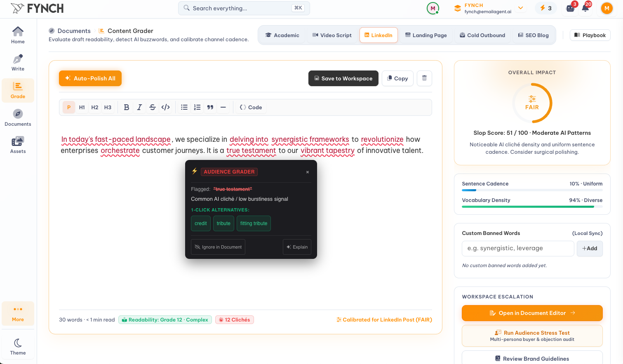Toggle strikethrough formatting
The width and height of the screenshot is (623, 364).
tap(153, 107)
